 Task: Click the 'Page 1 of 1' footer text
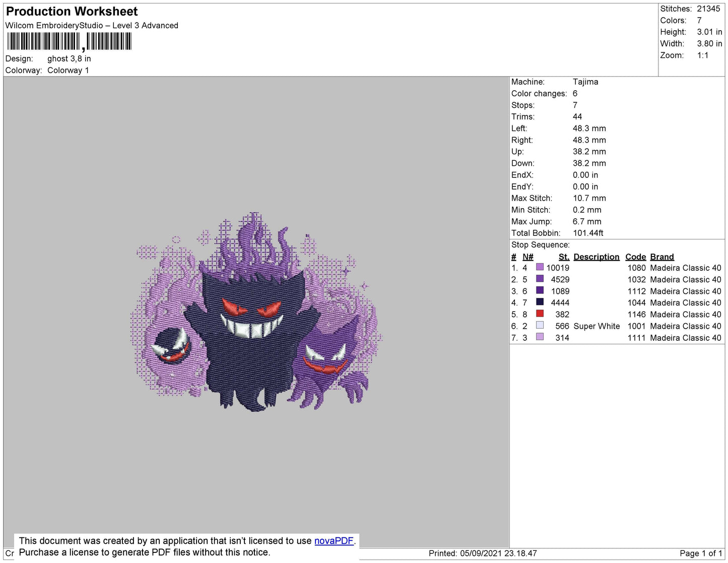[x=701, y=553]
